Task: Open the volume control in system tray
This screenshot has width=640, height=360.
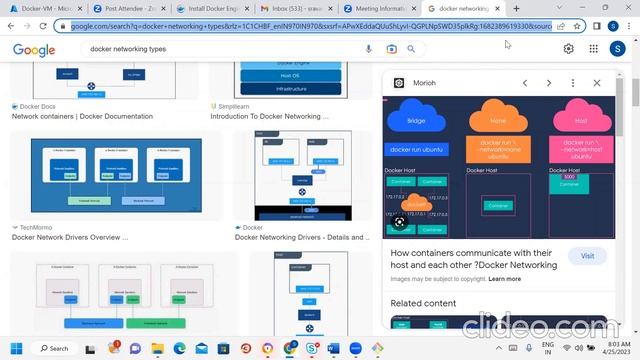Action: [x=579, y=348]
